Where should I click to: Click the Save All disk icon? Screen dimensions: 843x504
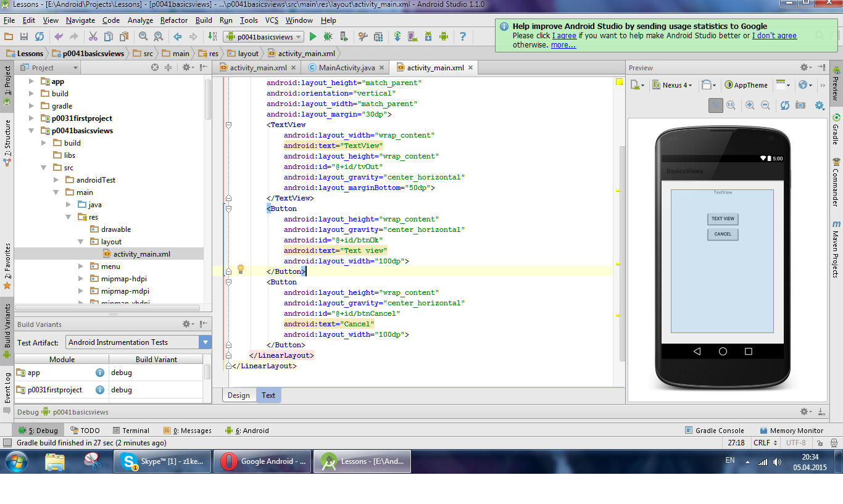24,36
